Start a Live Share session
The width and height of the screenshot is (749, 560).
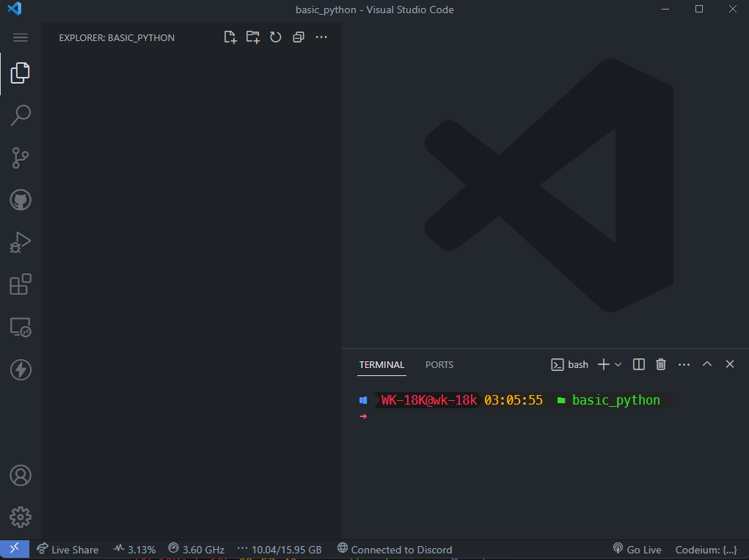67,550
